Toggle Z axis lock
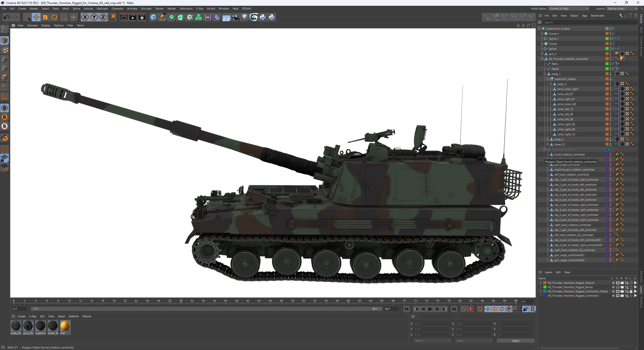Viewport: 644px width, 350px height. coord(103,17)
